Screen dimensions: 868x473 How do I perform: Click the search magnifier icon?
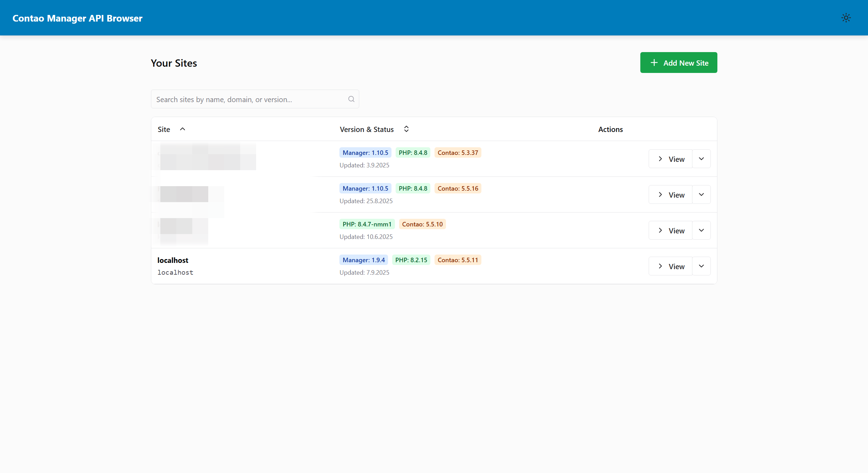pyautogui.click(x=351, y=99)
